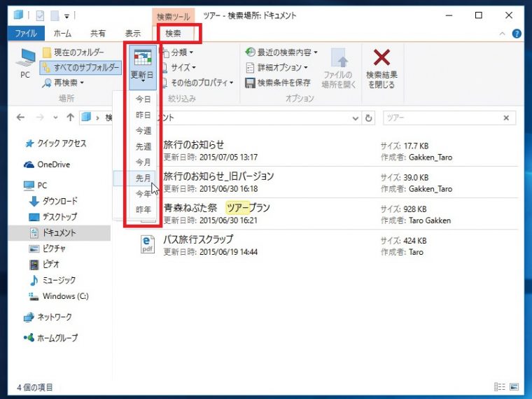Screen dimensions: 532x399
Task: Click 検索条件を保存 button
Action: (277, 83)
